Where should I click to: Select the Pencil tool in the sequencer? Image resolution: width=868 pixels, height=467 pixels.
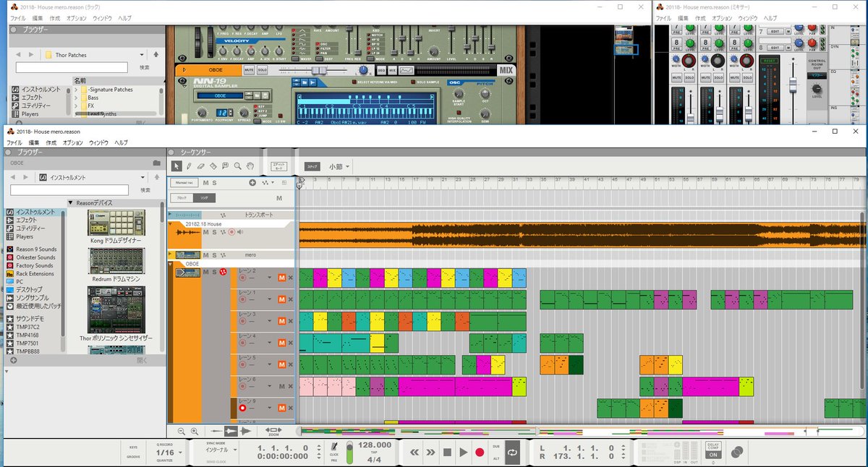point(190,166)
